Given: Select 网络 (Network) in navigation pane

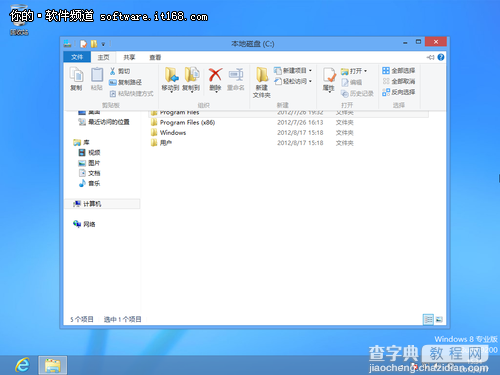Looking at the screenshot, I should point(84,224).
